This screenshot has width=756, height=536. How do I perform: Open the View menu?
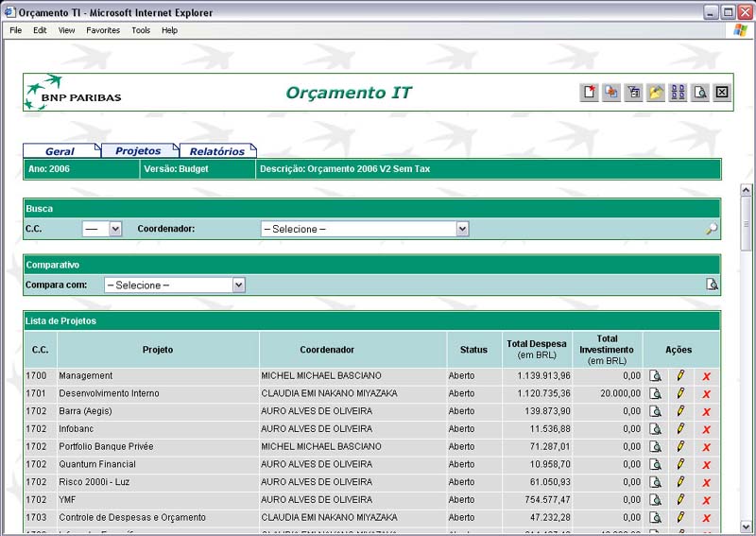coord(66,30)
